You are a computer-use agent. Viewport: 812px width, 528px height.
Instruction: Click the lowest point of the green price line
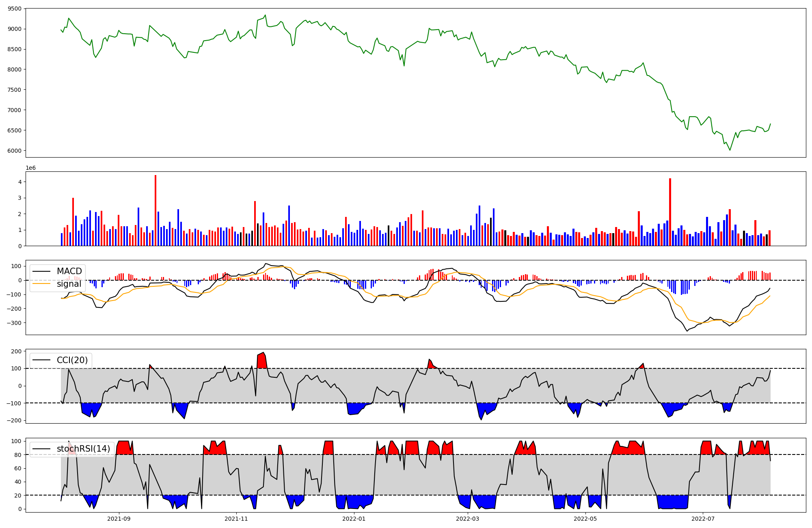(730, 150)
